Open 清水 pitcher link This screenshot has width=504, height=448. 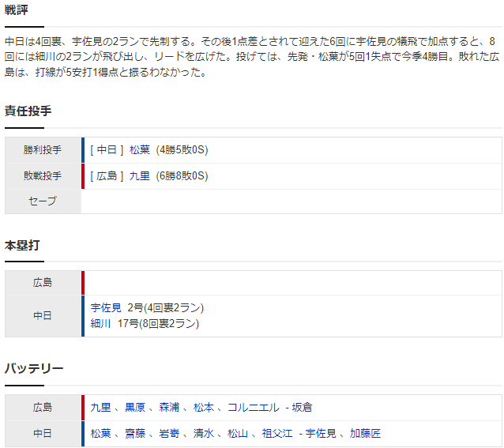click(204, 433)
